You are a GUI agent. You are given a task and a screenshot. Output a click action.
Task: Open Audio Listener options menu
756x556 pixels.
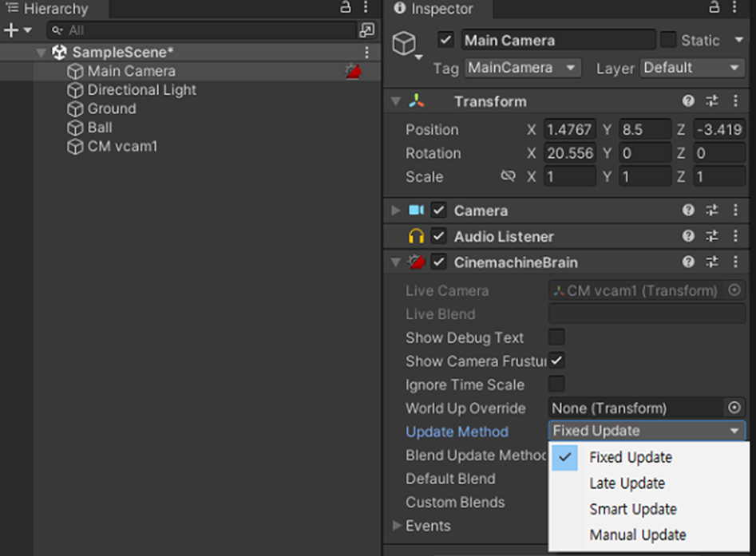(735, 235)
